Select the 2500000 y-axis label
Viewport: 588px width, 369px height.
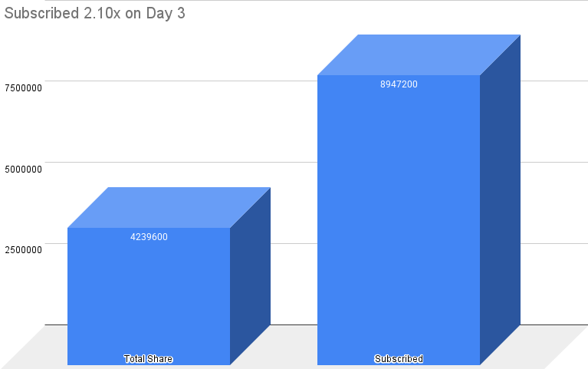[22, 250]
